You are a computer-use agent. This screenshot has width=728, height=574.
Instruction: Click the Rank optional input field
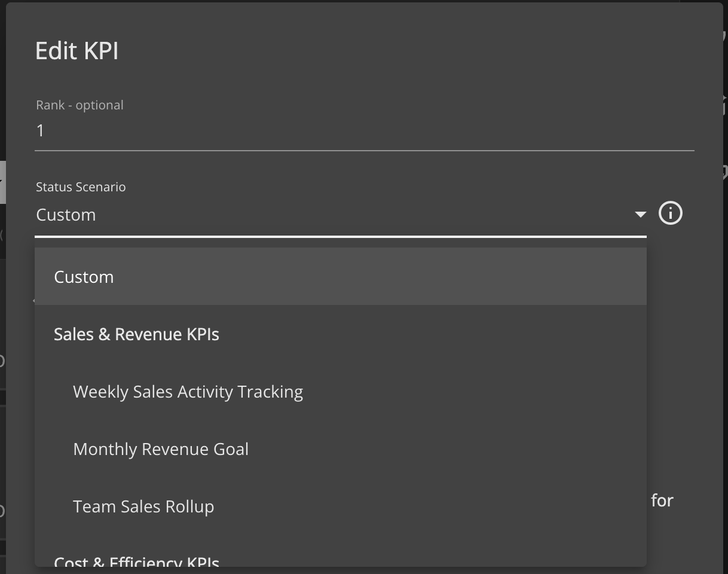tap(365, 130)
